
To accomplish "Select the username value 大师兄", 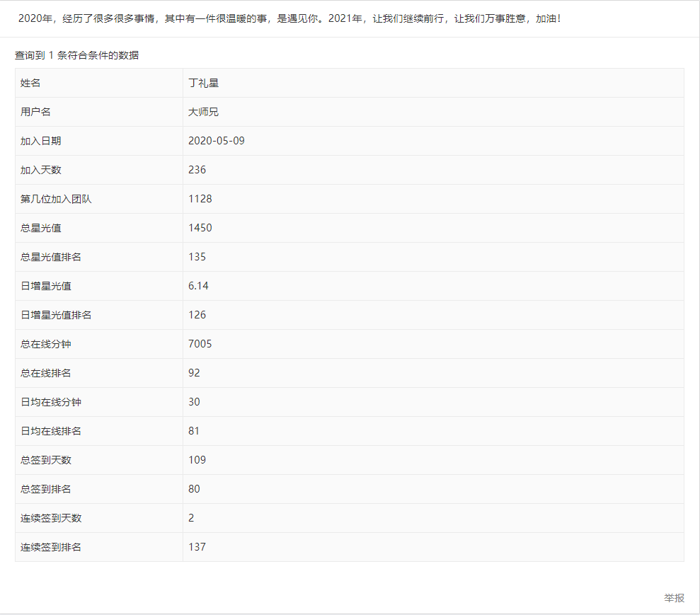I will click(x=203, y=112).
